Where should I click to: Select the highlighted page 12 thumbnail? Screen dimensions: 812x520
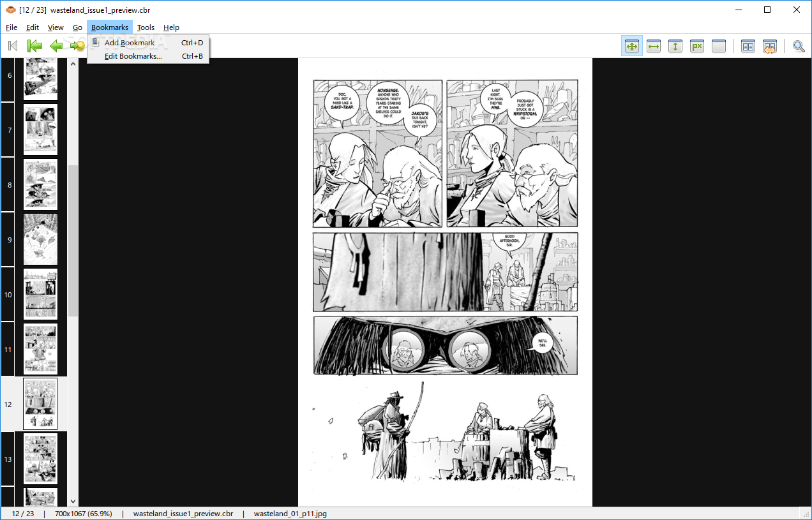(x=40, y=404)
